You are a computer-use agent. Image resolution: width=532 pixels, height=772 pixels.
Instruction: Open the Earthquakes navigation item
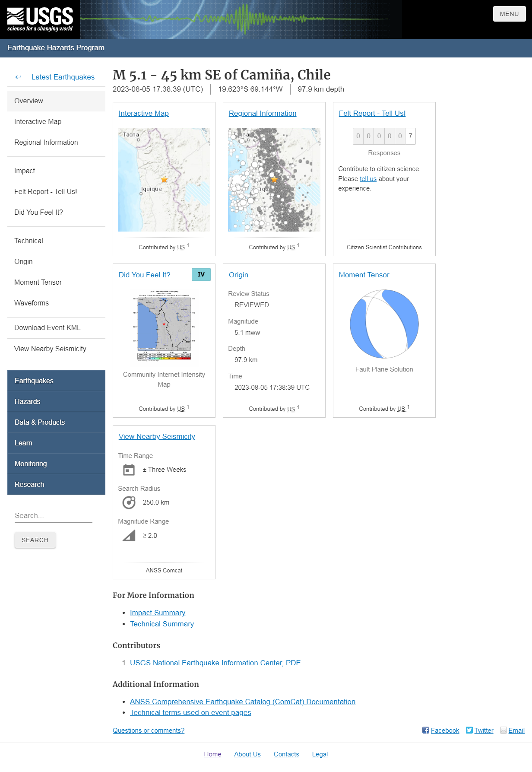[56, 381]
